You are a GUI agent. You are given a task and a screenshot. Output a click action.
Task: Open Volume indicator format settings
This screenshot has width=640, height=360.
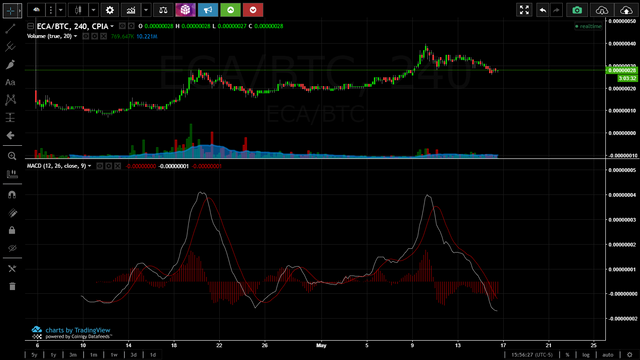point(94,36)
